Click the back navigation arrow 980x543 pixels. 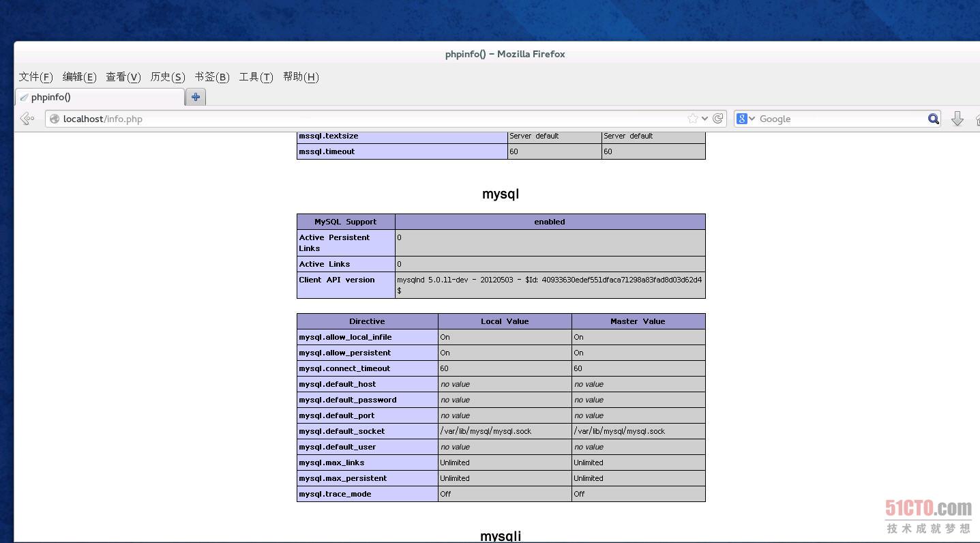click(27, 119)
